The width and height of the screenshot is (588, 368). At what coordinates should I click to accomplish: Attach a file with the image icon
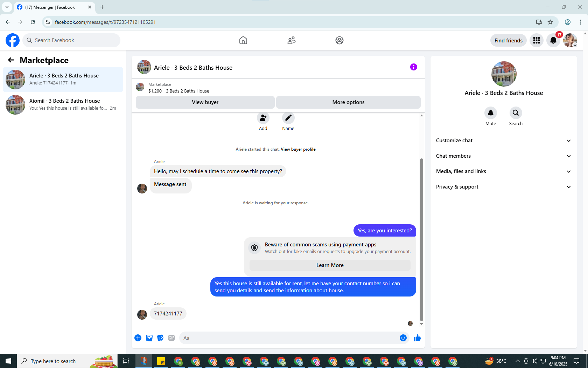(149, 338)
